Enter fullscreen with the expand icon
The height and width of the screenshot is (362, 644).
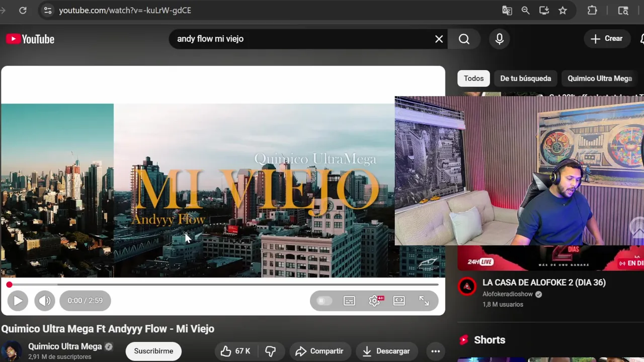424,301
